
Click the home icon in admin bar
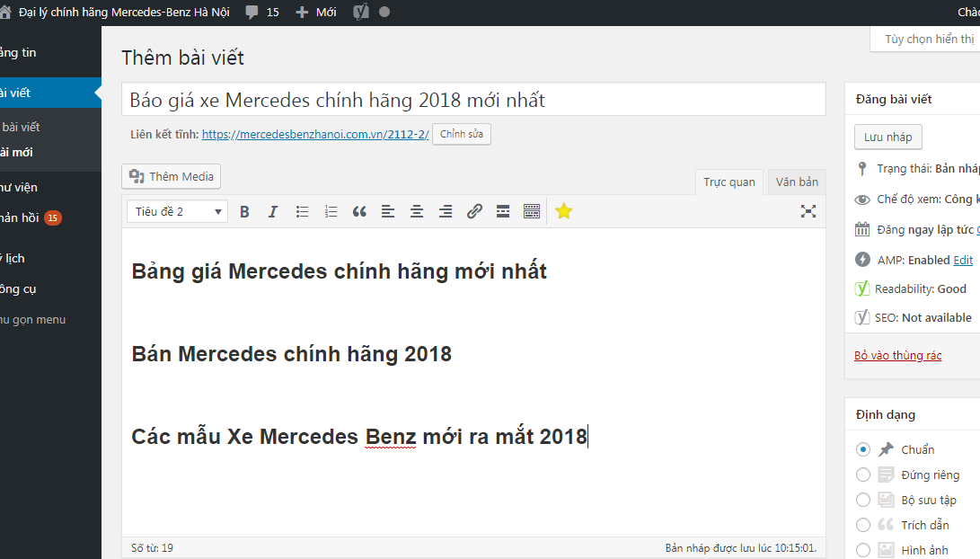[x=5, y=12]
